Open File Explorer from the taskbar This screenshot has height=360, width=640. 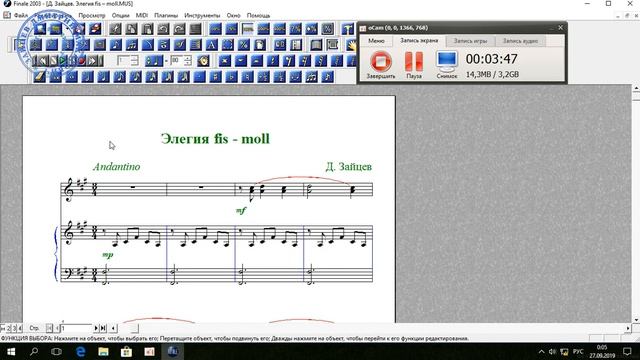103,351
